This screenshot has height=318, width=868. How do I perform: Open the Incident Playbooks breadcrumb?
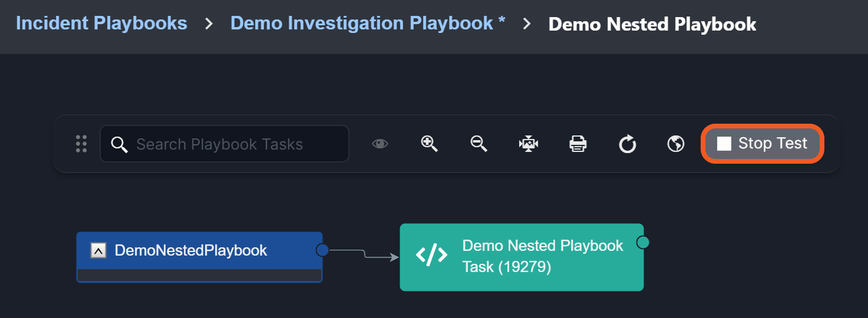click(101, 24)
